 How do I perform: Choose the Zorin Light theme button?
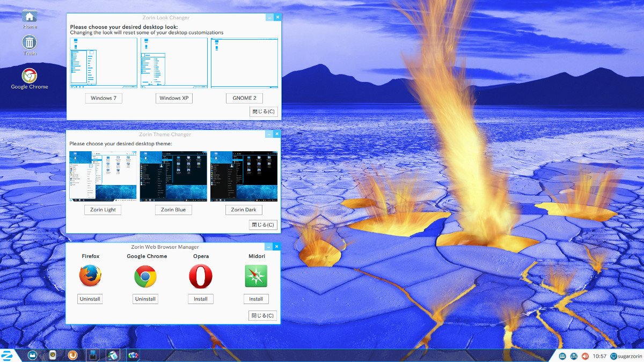(103, 210)
